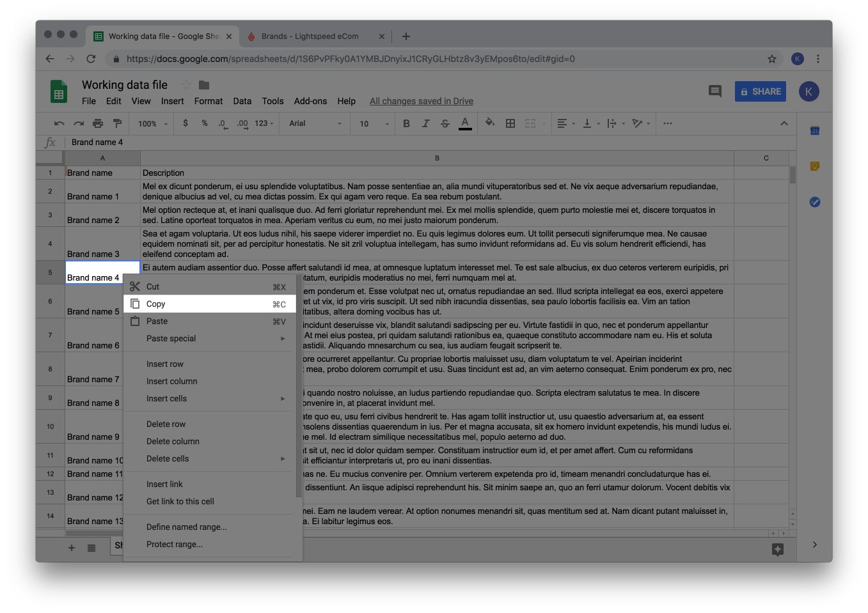The width and height of the screenshot is (868, 613).
Task: Open the font size 10 dropdown
Action: click(374, 124)
